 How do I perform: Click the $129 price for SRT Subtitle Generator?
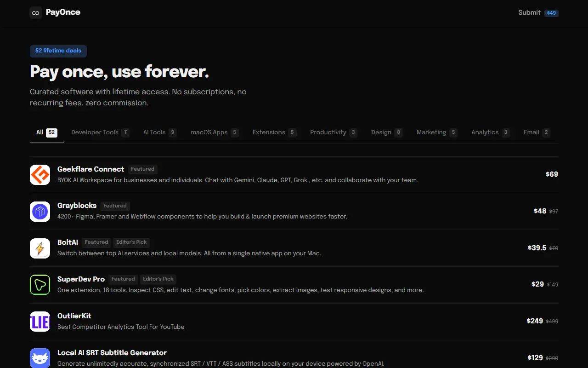535,358
